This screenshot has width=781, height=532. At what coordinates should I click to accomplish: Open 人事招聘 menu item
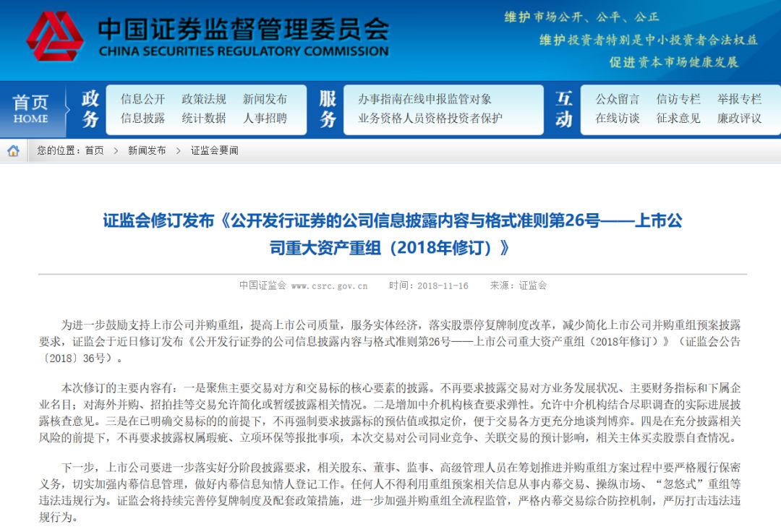[265, 118]
